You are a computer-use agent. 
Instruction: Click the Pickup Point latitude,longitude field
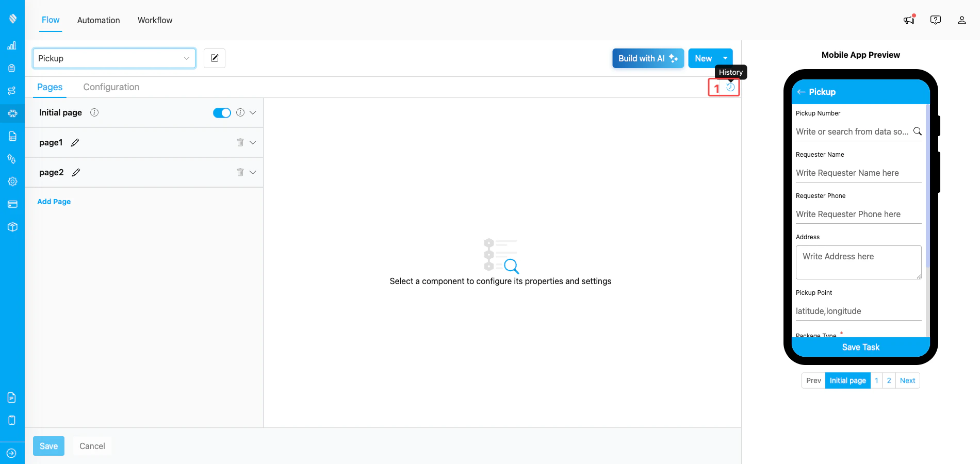tap(858, 311)
